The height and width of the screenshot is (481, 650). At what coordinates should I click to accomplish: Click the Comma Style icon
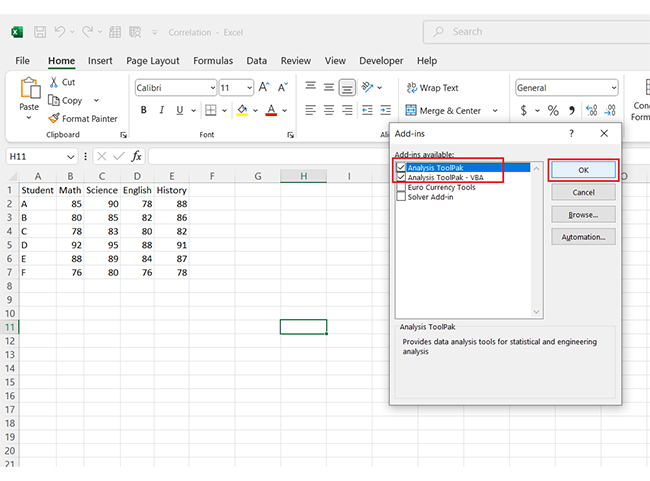point(572,110)
